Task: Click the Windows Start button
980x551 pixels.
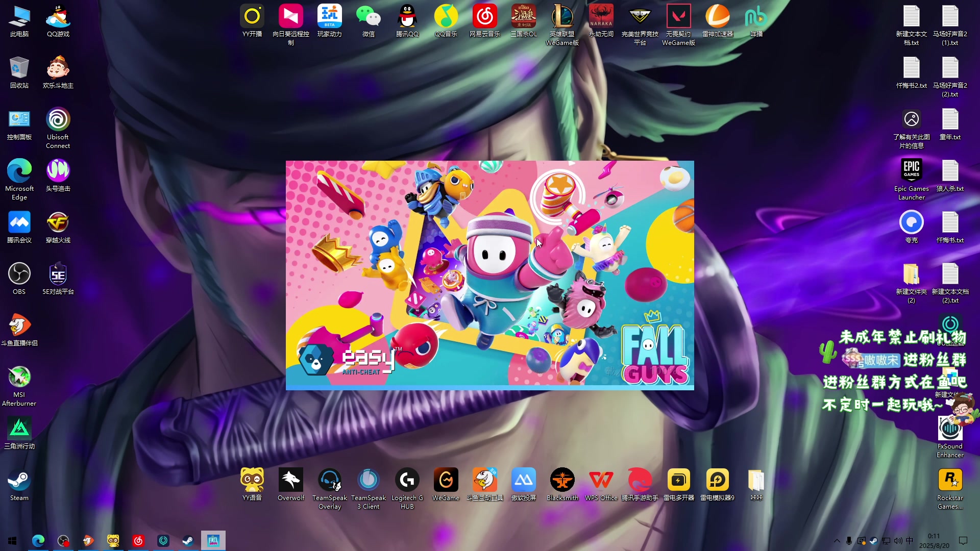Action: (12, 541)
